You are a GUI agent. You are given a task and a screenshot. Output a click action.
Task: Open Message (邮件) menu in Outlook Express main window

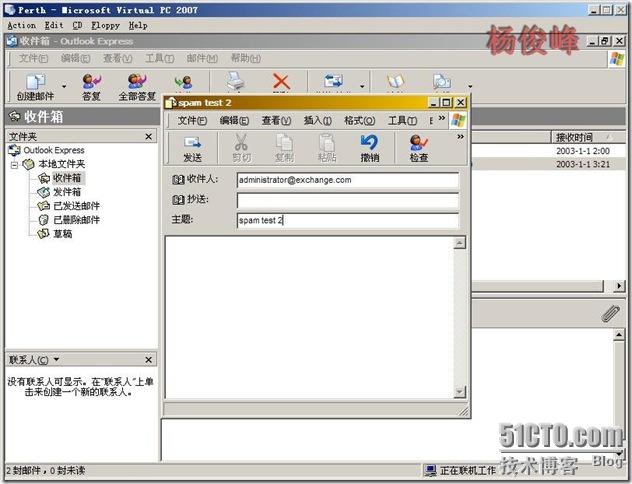[202, 58]
